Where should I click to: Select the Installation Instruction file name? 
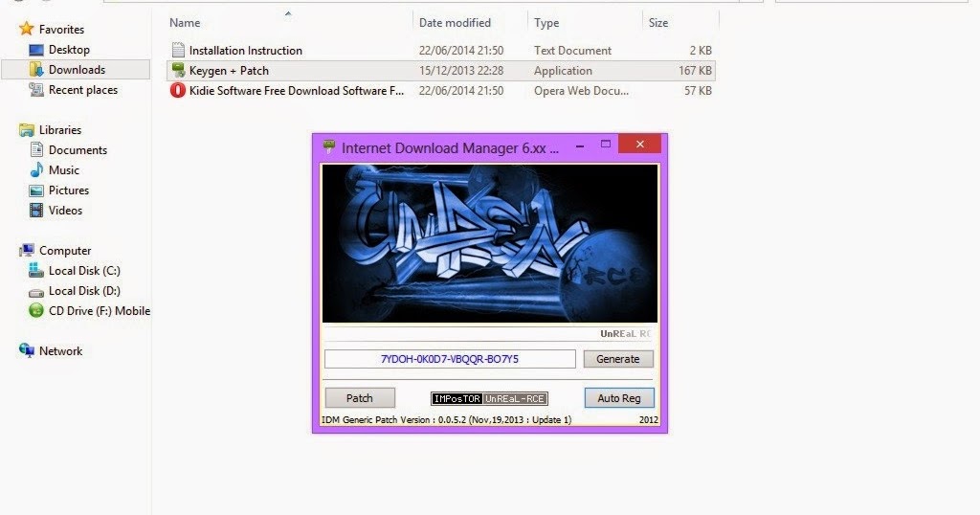246,50
